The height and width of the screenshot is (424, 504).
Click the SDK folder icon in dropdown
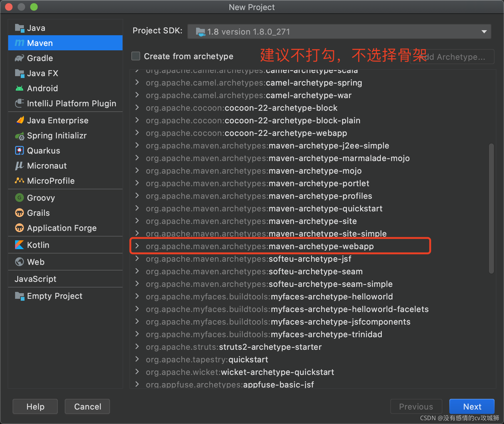point(200,32)
